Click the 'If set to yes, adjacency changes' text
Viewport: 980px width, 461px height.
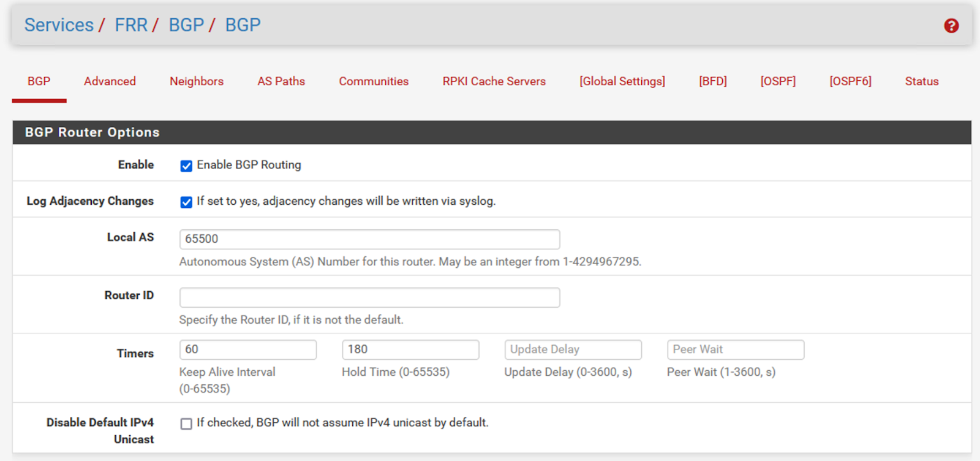(x=346, y=201)
